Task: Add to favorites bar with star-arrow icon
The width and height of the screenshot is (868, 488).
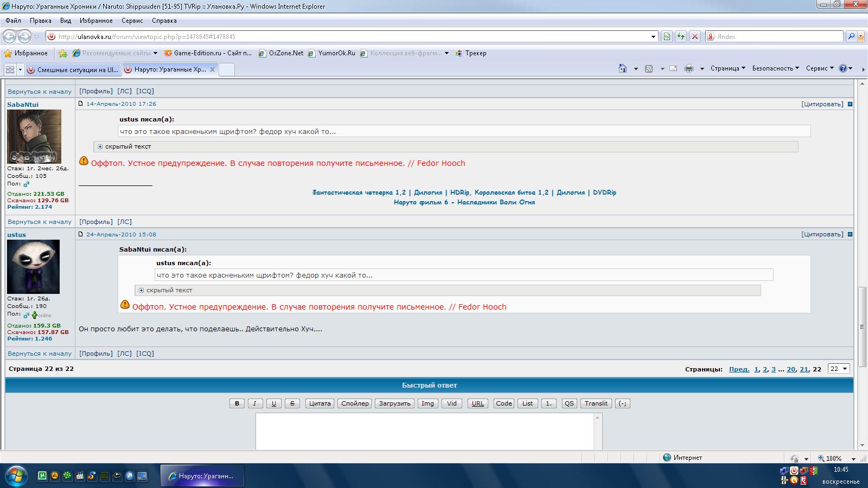Action: (x=63, y=53)
